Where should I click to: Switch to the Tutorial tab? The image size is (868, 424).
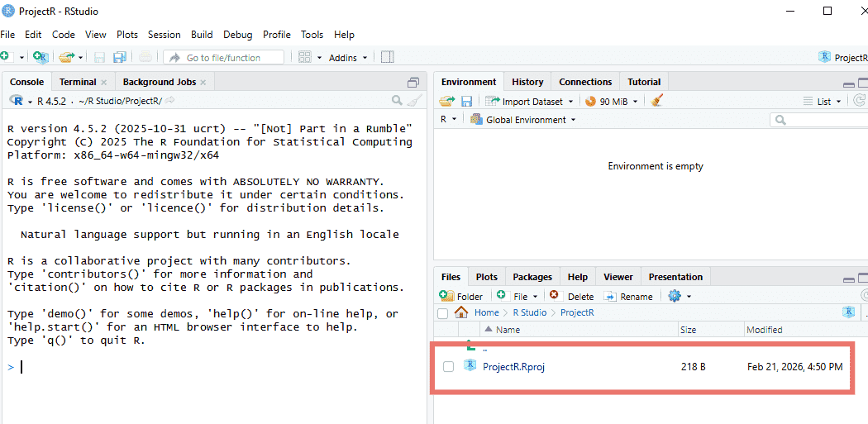(644, 82)
